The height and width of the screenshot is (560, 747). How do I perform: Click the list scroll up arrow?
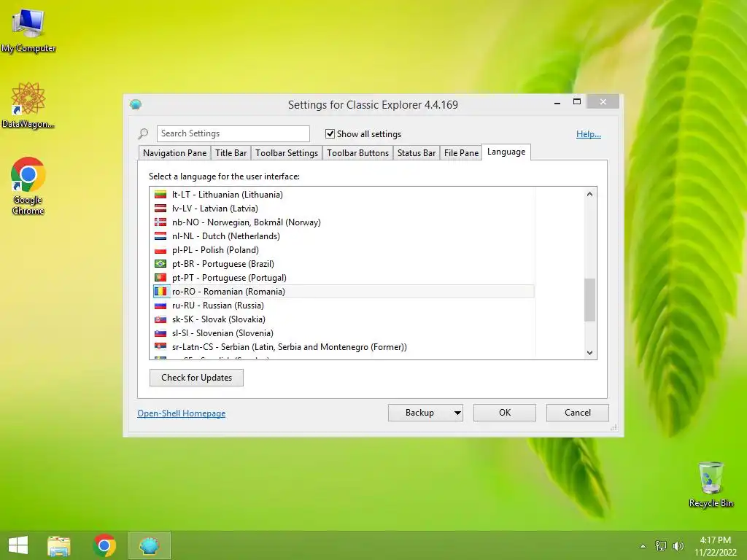[x=589, y=194]
